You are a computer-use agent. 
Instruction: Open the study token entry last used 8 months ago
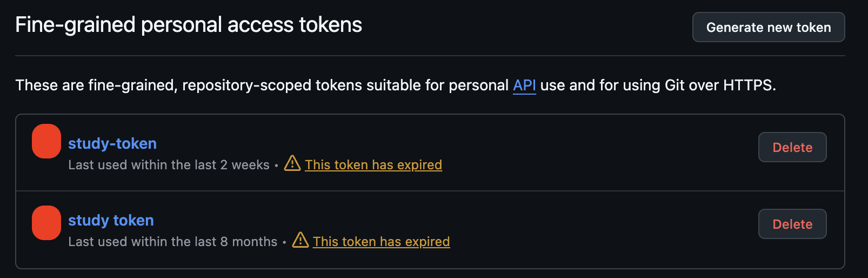click(111, 220)
